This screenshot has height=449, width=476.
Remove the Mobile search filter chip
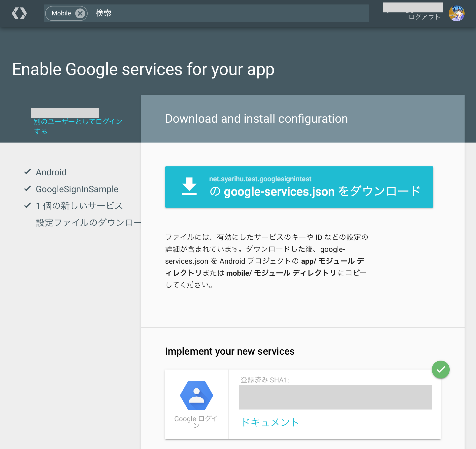(80, 13)
